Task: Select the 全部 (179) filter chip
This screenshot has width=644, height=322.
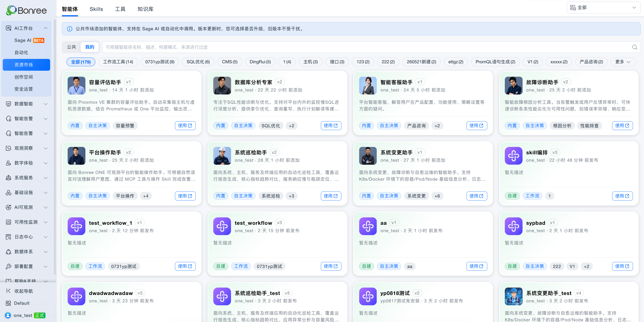Action: point(81,62)
